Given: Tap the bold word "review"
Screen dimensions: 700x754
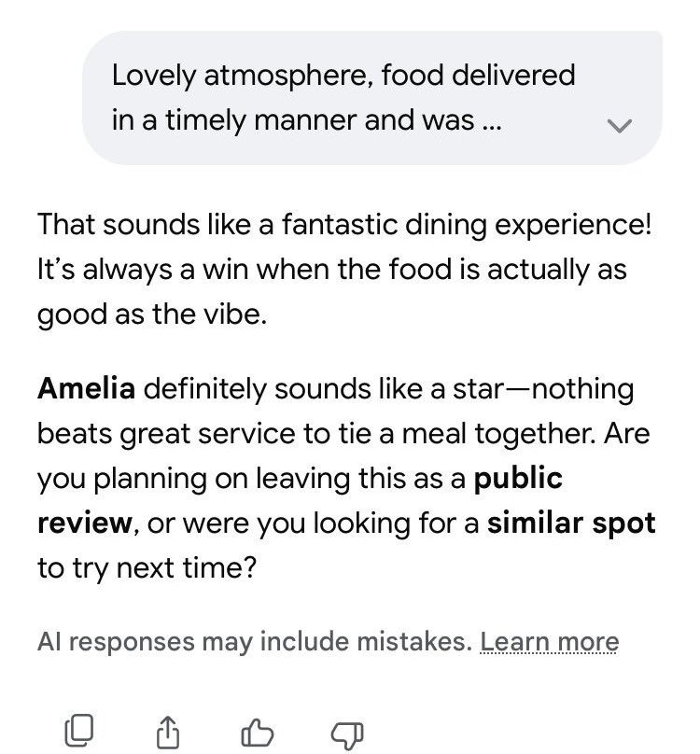Looking at the screenshot, I should (85, 522).
